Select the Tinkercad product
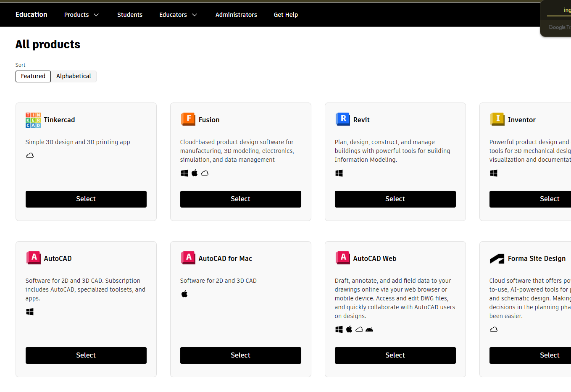The width and height of the screenshot is (571, 392). (x=86, y=199)
